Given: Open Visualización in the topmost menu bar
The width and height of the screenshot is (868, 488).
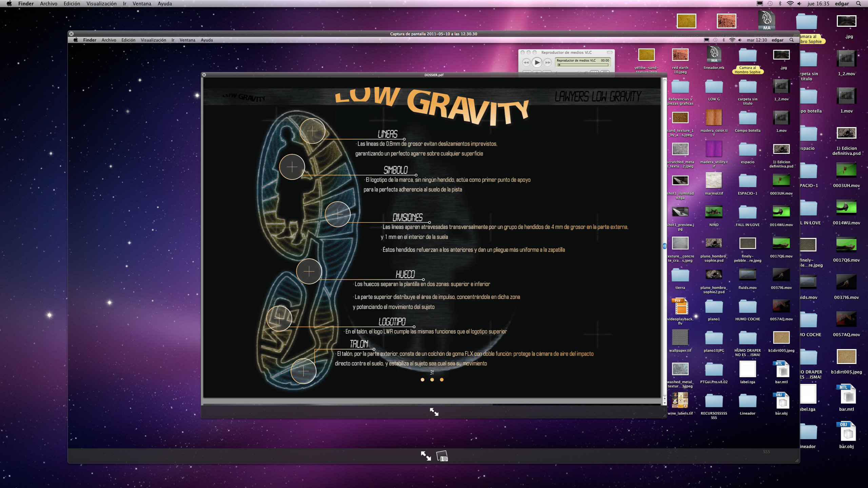Looking at the screenshot, I should coord(101,4).
